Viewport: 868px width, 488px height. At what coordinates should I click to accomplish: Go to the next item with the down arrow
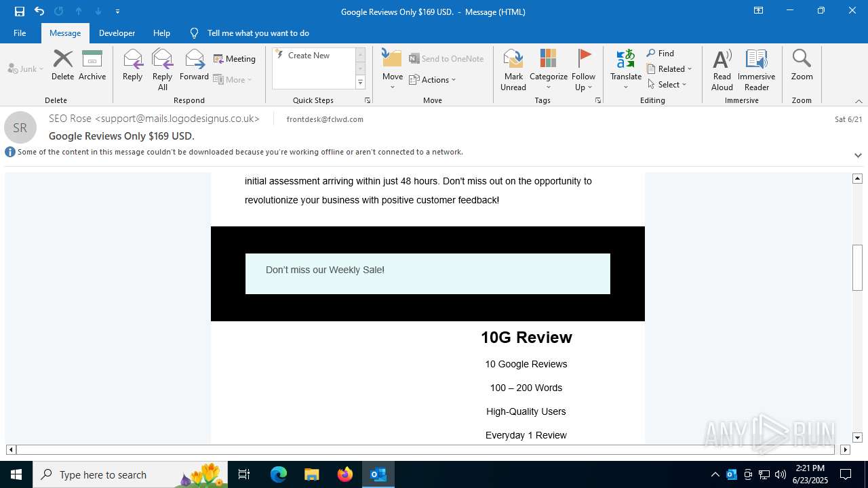(x=98, y=11)
